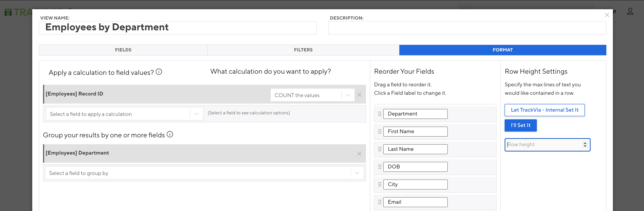The width and height of the screenshot is (644, 211).
Task: Switch to the FIELDS tab
Action: 123,50
